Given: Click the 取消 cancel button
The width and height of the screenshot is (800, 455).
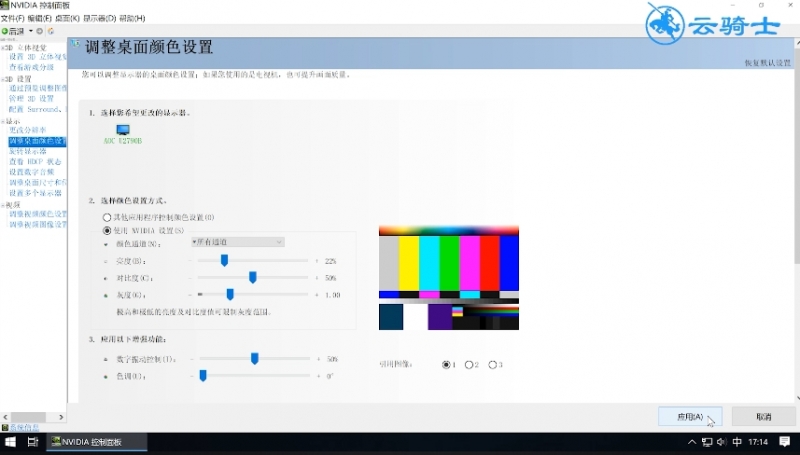Looking at the screenshot, I should pos(763,417).
